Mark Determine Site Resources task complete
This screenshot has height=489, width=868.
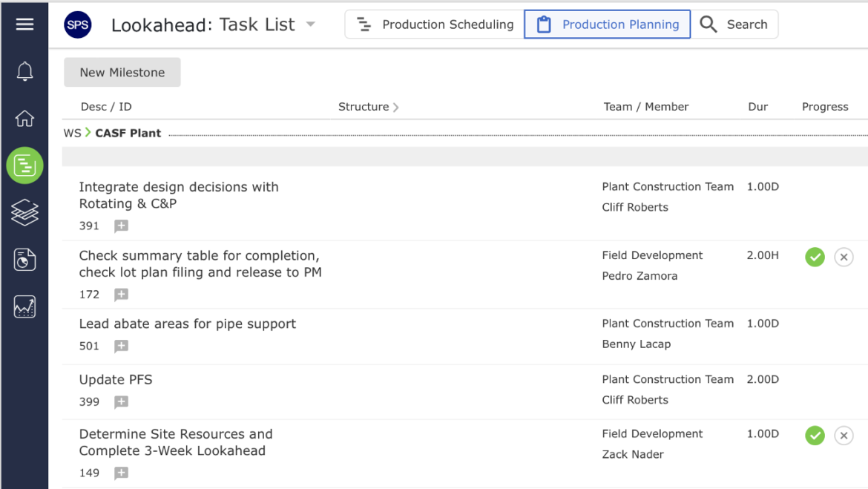pyautogui.click(x=815, y=436)
